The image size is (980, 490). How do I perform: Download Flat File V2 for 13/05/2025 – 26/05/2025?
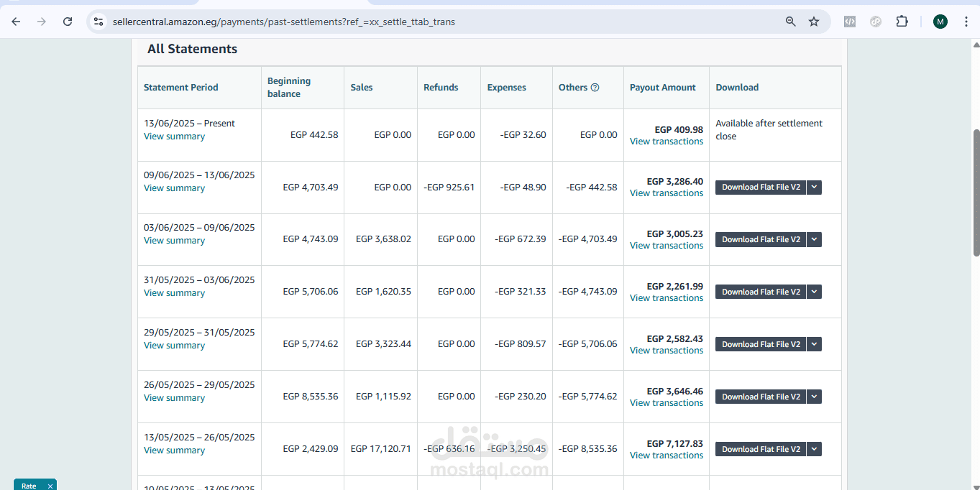pos(761,449)
